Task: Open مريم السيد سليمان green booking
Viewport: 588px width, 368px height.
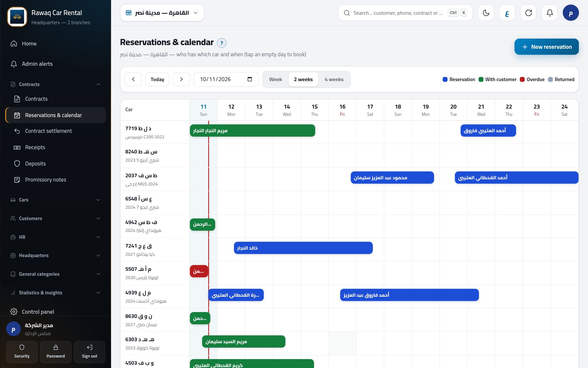Action: tap(244, 342)
